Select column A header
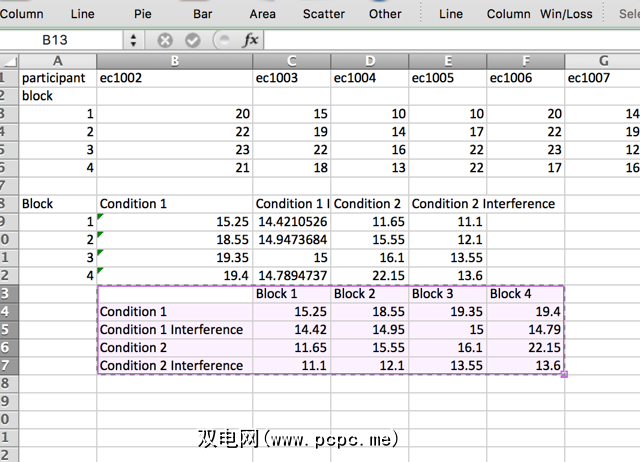The image size is (640, 462). pyautogui.click(x=58, y=61)
